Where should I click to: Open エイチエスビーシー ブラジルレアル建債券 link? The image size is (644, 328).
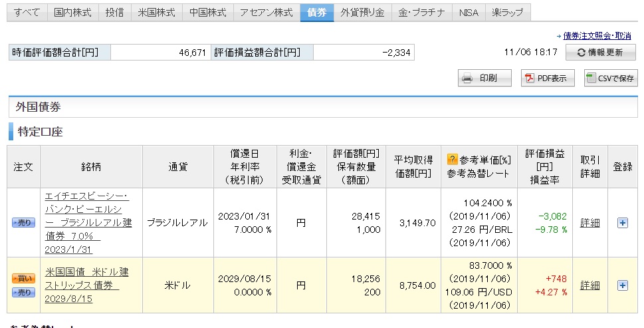click(x=88, y=223)
